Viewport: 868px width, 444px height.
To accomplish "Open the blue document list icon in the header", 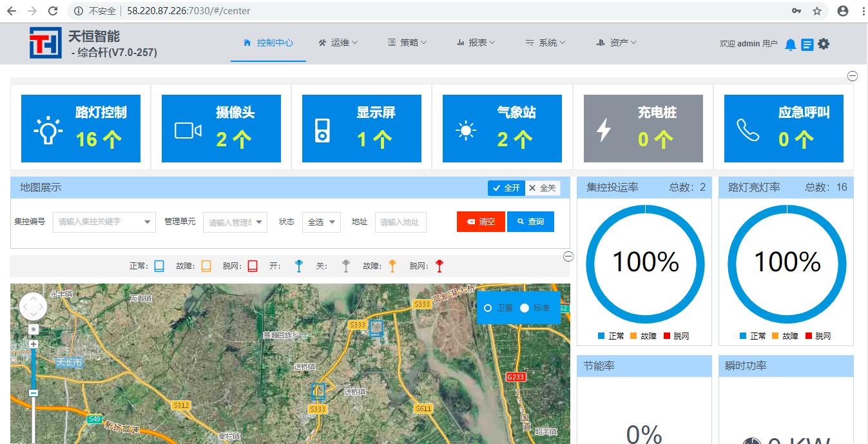I will pyautogui.click(x=807, y=44).
